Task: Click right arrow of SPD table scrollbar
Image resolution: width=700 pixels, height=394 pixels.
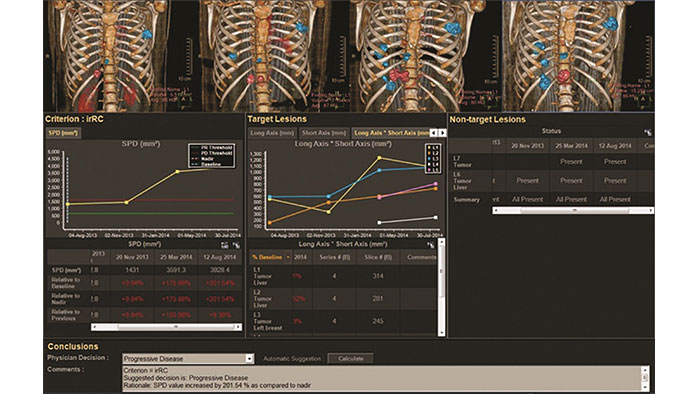Action: click(238, 327)
